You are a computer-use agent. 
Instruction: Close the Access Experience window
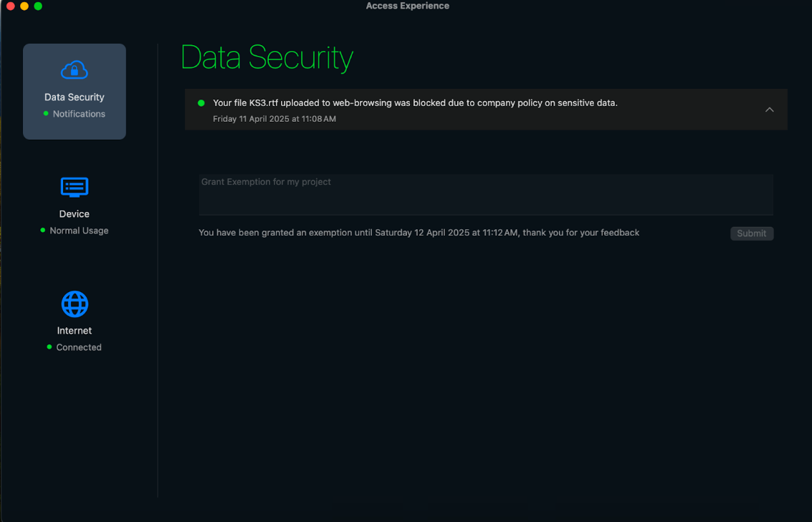click(10, 6)
